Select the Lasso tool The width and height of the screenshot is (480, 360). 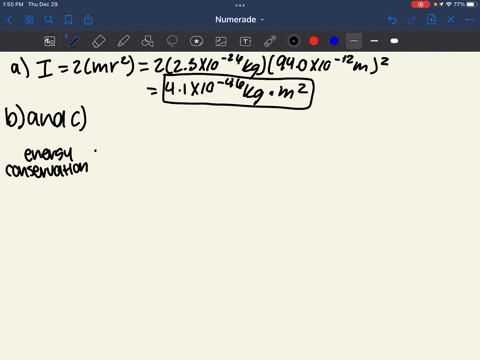point(172,41)
